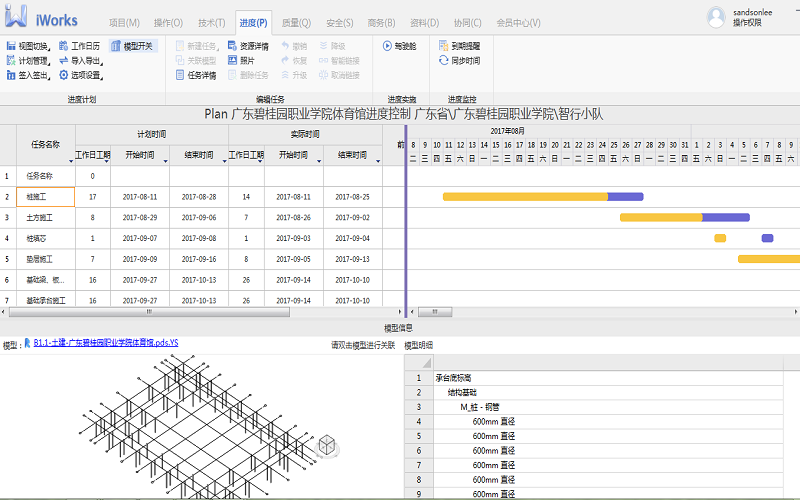The height and width of the screenshot is (500, 800).
Task: Click purple Gantt bar segment of 土方施工 row
Action: pos(726,218)
